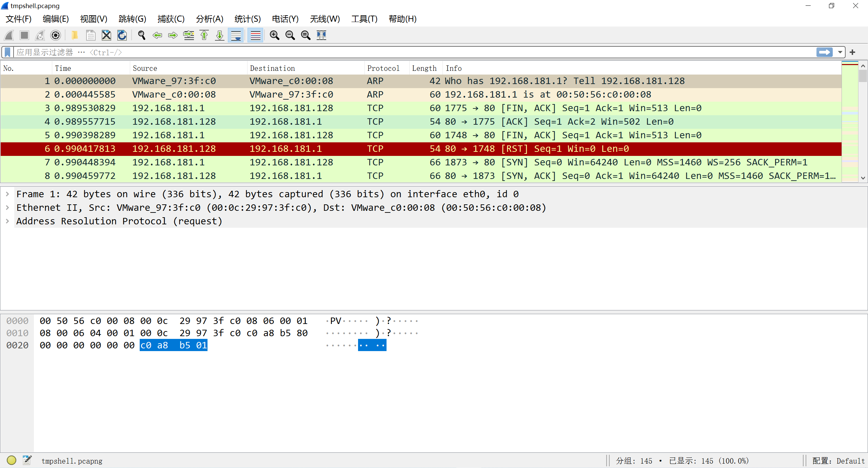The image size is (868, 468).
Task: Click the zoom in toolbar icon
Action: [274, 35]
